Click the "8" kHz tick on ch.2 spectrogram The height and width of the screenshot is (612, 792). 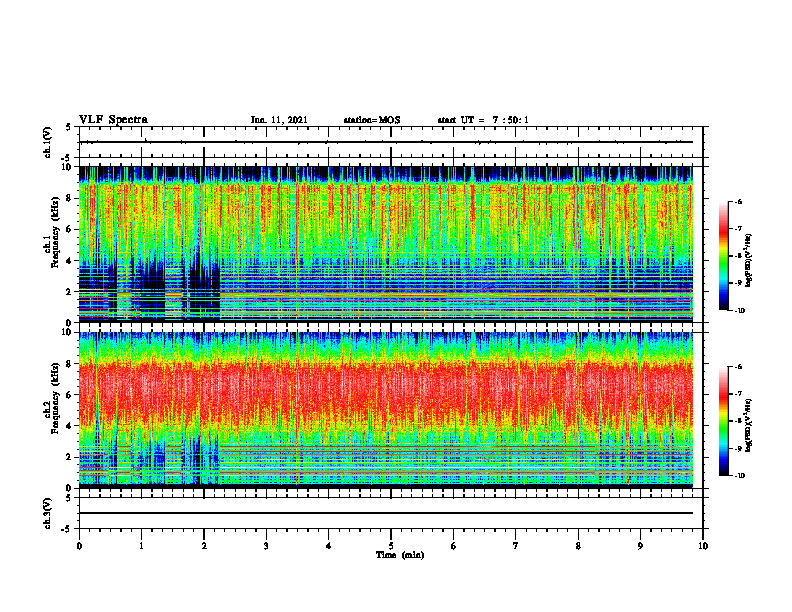pos(69,364)
